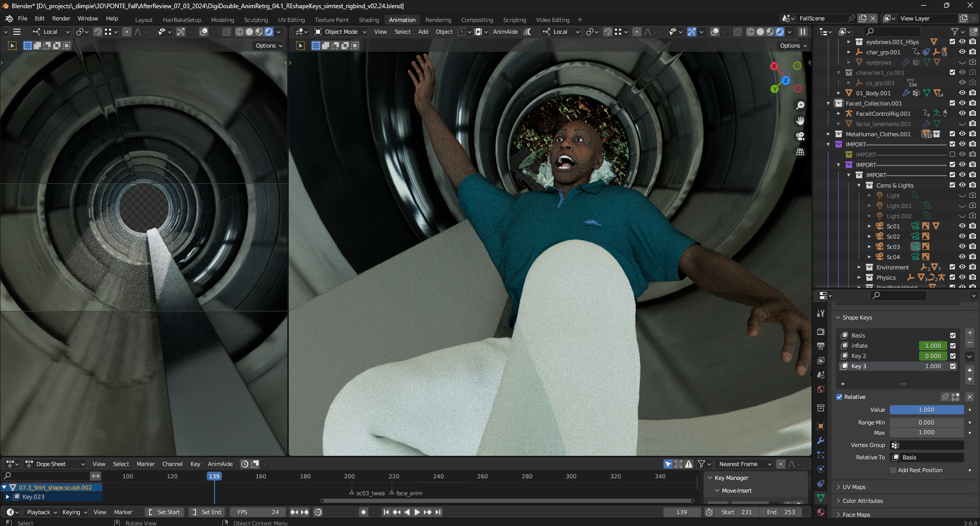This screenshot has width=980, height=526.
Task: Toggle camera view icon in viewport
Action: coord(800,136)
